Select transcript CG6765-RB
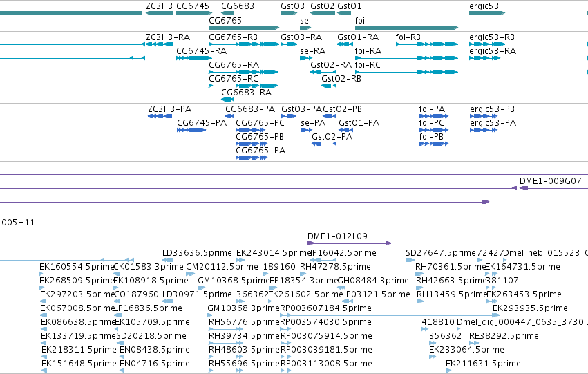The image size is (588, 374). [x=234, y=37]
